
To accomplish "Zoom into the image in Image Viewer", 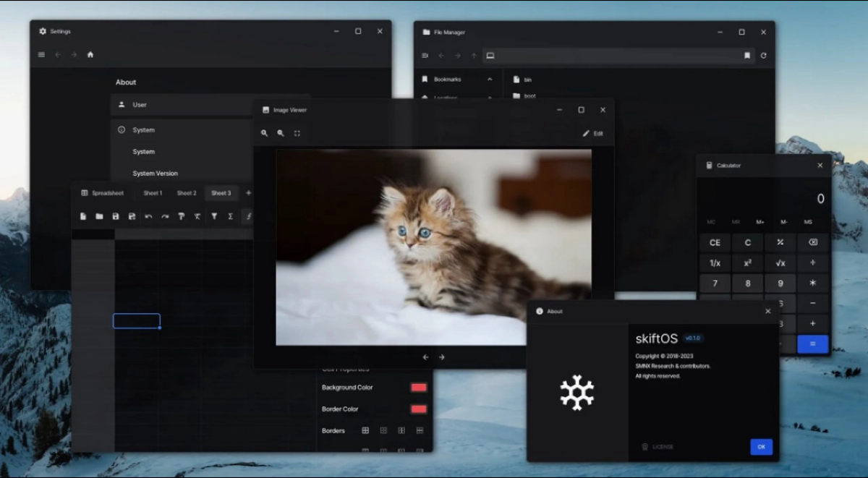I will pyautogui.click(x=263, y=133).
